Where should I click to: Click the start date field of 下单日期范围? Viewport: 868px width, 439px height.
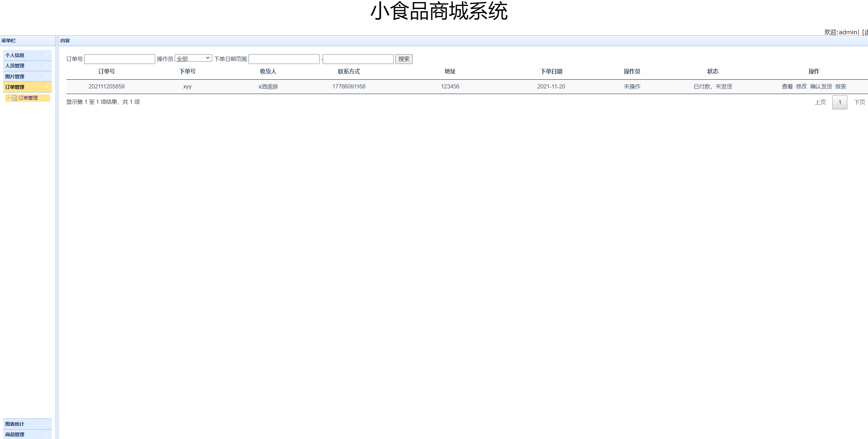pyautogui.click(x=284, y=59)
